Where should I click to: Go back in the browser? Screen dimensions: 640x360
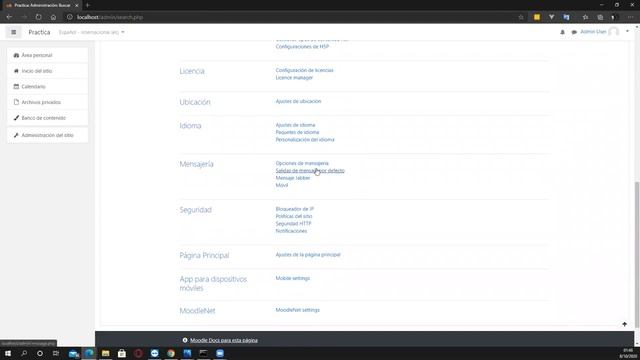tap(9, 17)
